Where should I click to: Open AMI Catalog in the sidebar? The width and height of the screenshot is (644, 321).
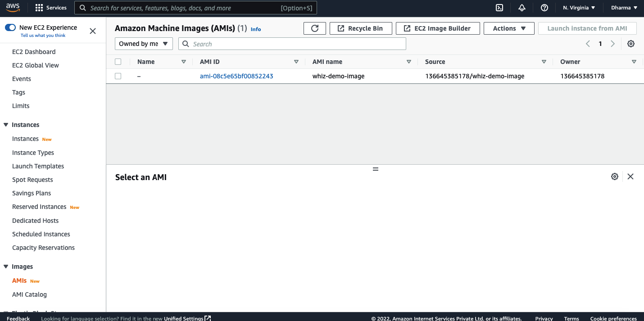pyautogui.click(x=29, y=294)
